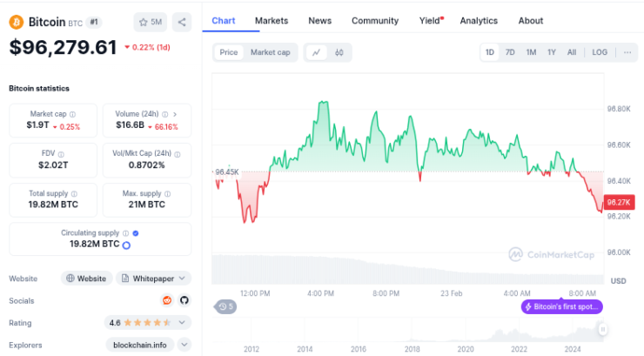Image resolution: width=644 pixels, height=356 pixels.
Task: Switch to the Yield tab
Action: tap(431, 21)
